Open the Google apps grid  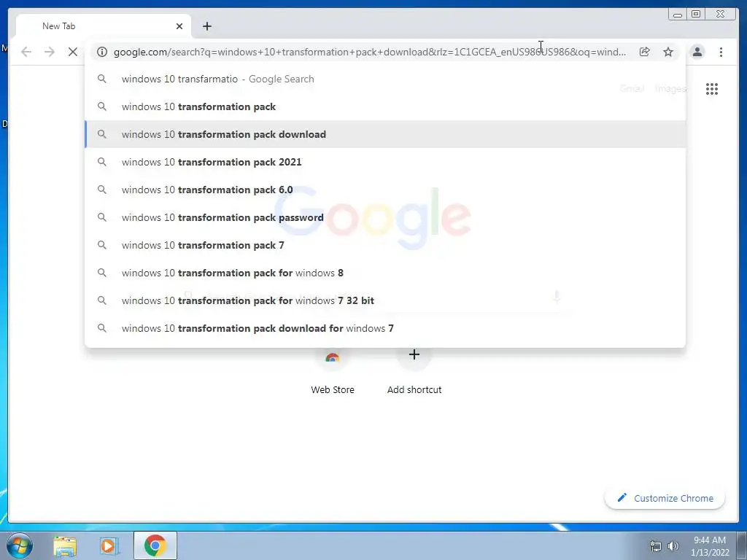point(712,88)
